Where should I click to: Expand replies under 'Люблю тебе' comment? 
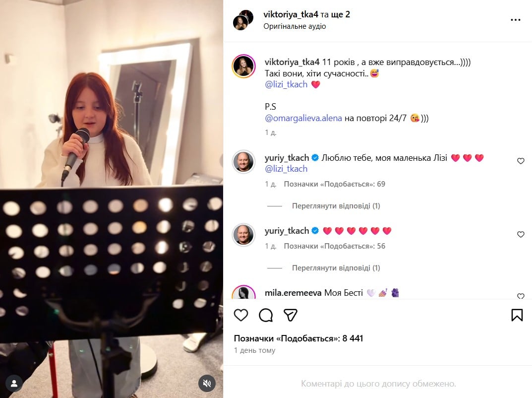336,206
